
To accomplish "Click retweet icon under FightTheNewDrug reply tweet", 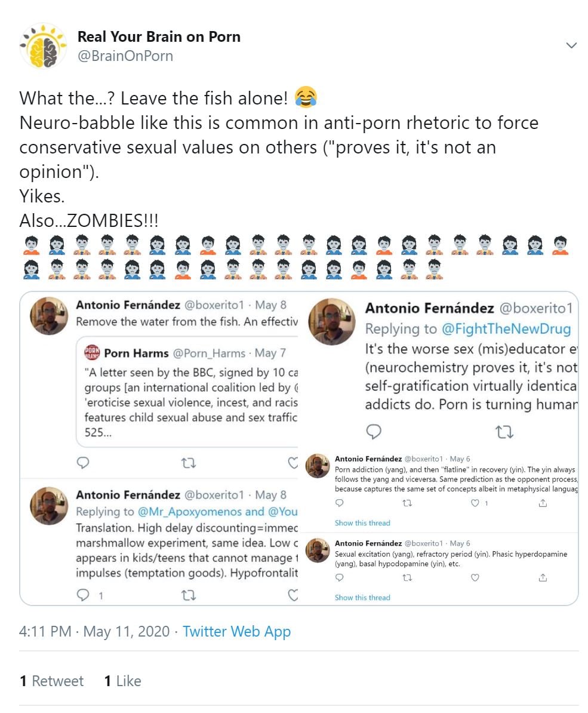I will 504,431.
